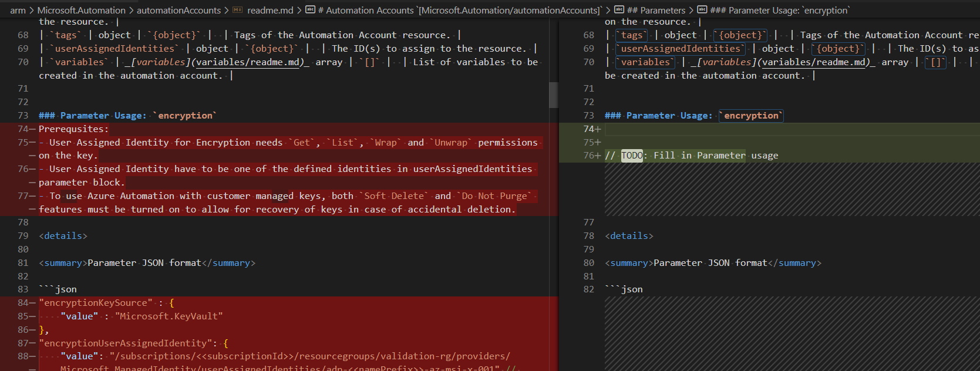This screenshot has width=980, height=371.
Task: Click `Soft Delete` text on deleted line 77
Action: click(394, 196)
